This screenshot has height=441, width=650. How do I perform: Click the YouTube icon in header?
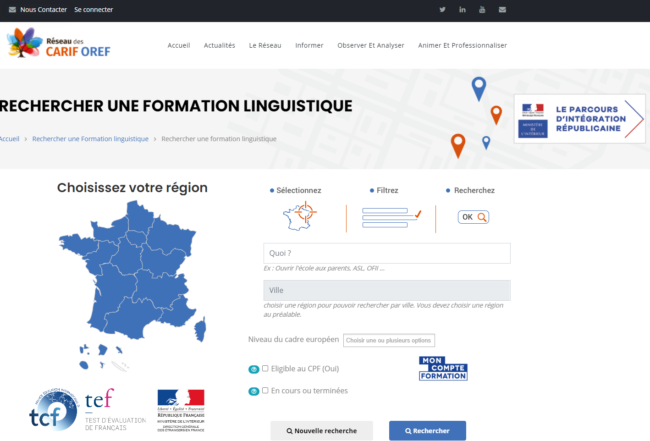pyautogui.click(x=482, y=10)
